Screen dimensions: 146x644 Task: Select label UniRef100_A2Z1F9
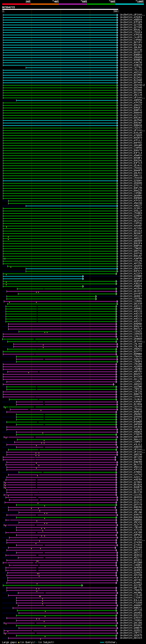131,273
